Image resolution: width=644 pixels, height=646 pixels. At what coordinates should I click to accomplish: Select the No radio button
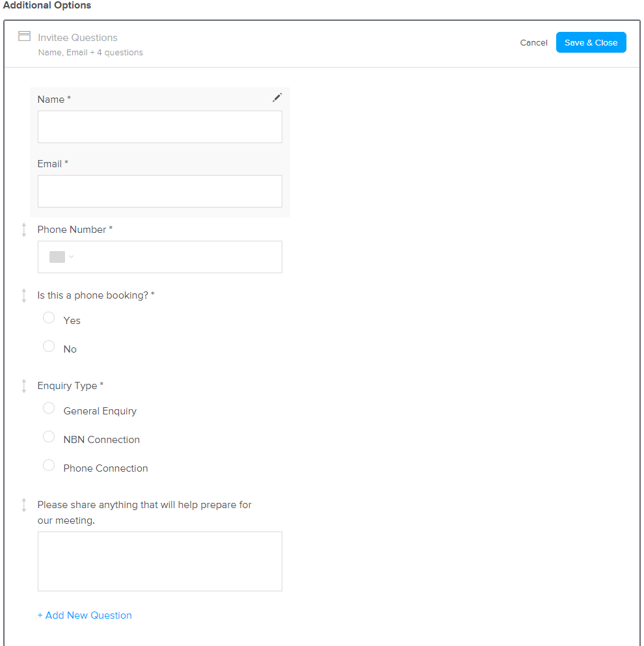(49, 346)
